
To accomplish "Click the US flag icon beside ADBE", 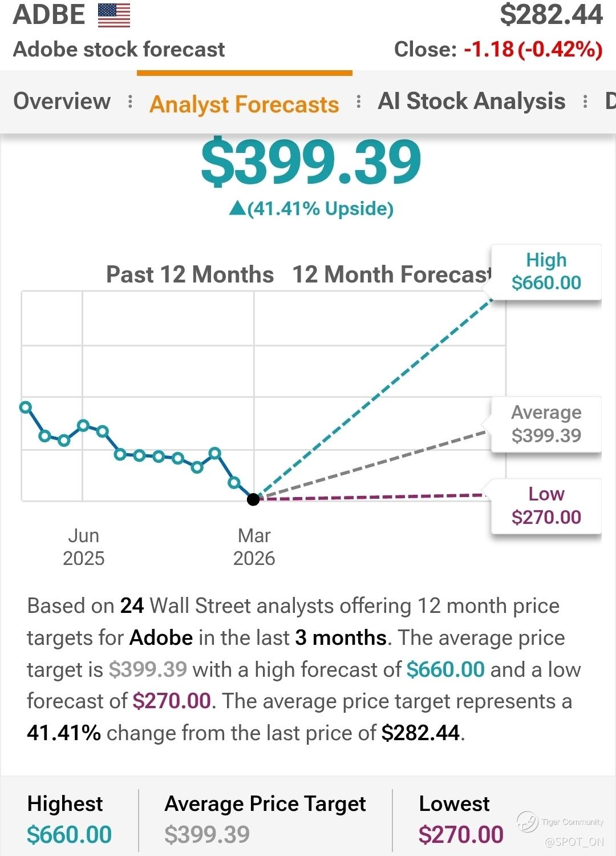I will coord(114,15).
